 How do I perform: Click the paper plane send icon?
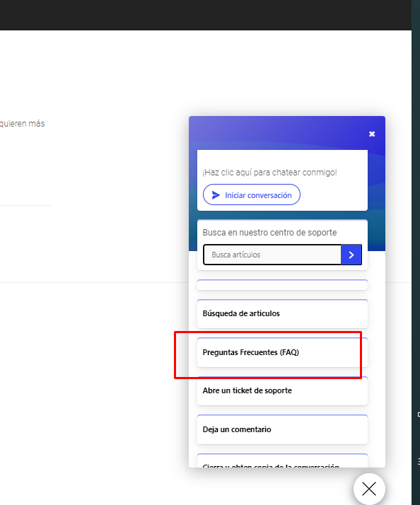point(216,195)
